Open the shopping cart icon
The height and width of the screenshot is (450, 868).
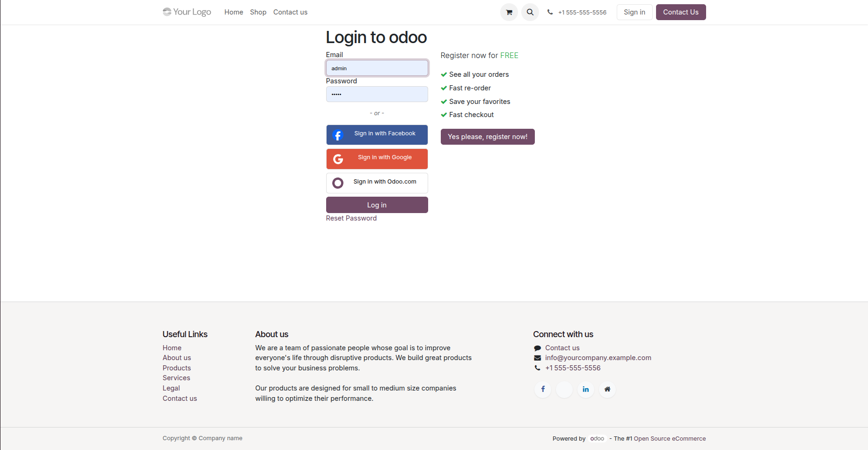(x=509, y=12)
